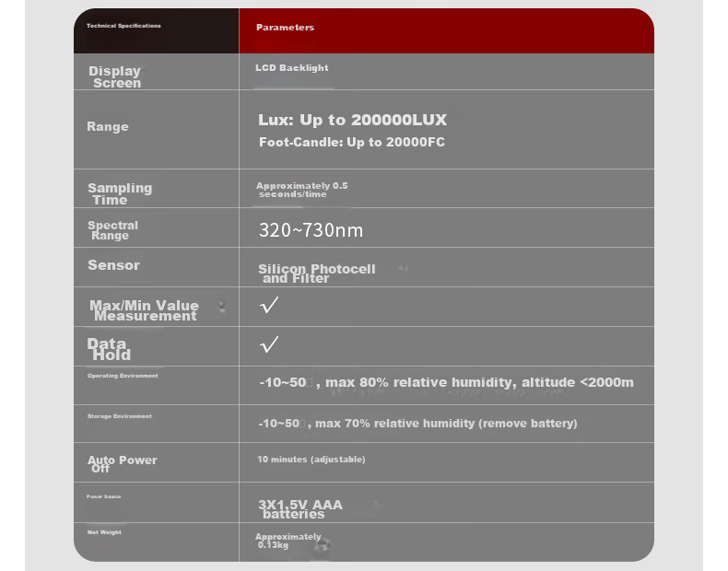Click the checkmark in Data Hold row
This screenshot has width=728, height=571.
pos(269,344)
